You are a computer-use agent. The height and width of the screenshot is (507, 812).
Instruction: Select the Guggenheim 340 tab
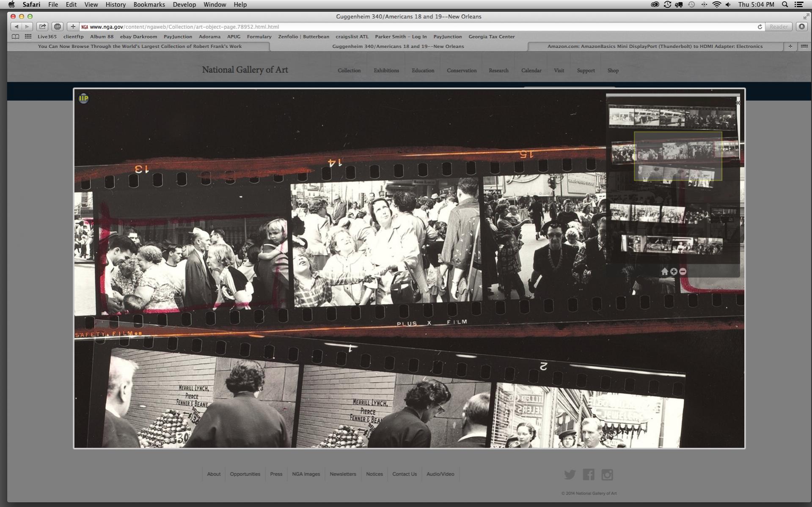coord(398,47)
